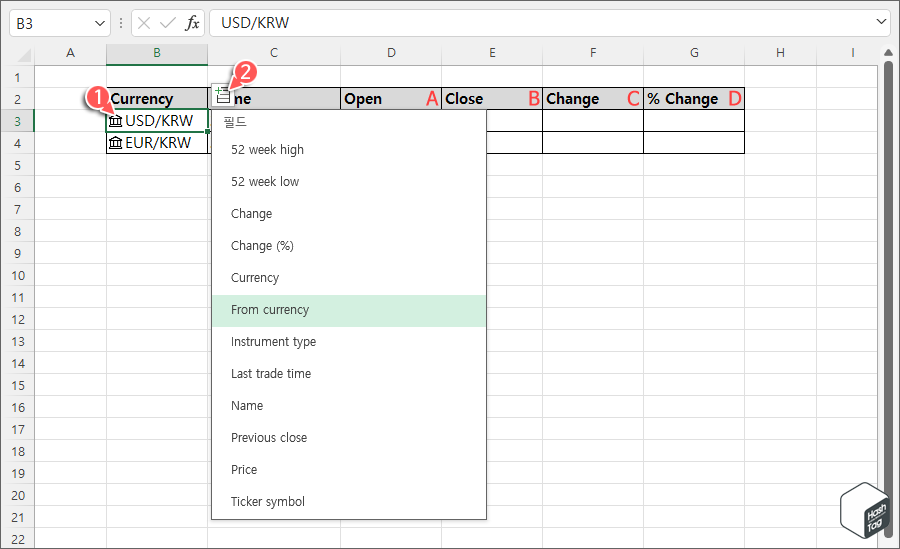The image size is (900, 549).
Task: Choose 'Change (%)' field from list
Action: coord(349,246)
